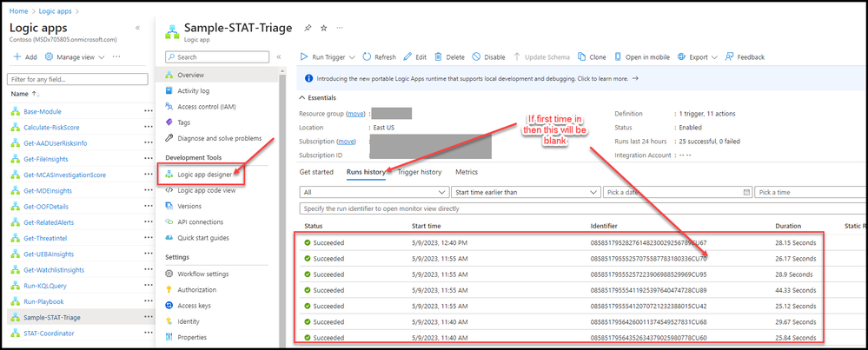Open the Manage view dropdown
This screenshot has width=868, height=350.
tap(75, 57)
